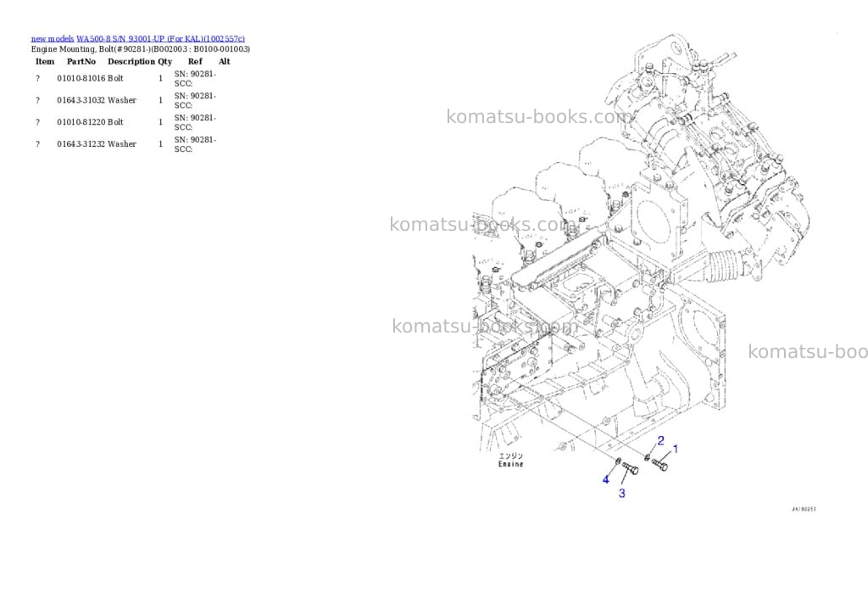Click the Qty column header
The width and height of the screenshot is (868, 615).
(165, 62)
